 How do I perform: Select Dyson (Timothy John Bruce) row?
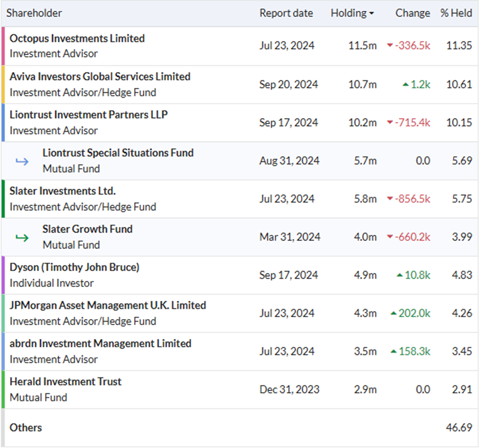239,275
